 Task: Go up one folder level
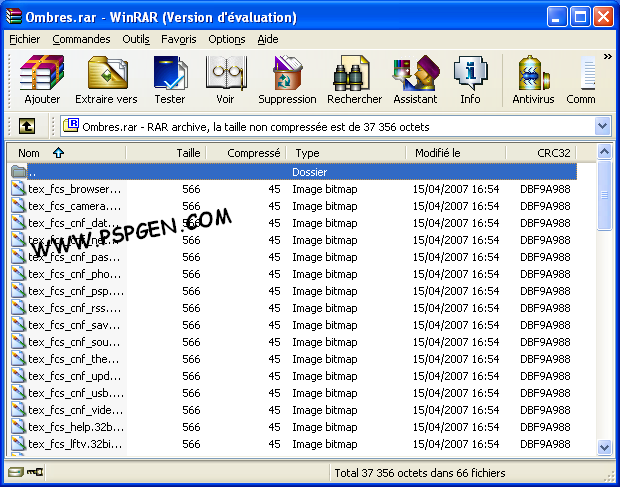pos(26,126)
